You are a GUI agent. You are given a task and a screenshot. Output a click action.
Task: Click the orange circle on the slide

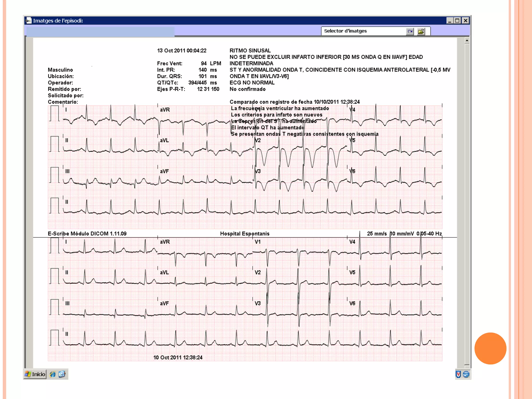click(x=490, y=348)
